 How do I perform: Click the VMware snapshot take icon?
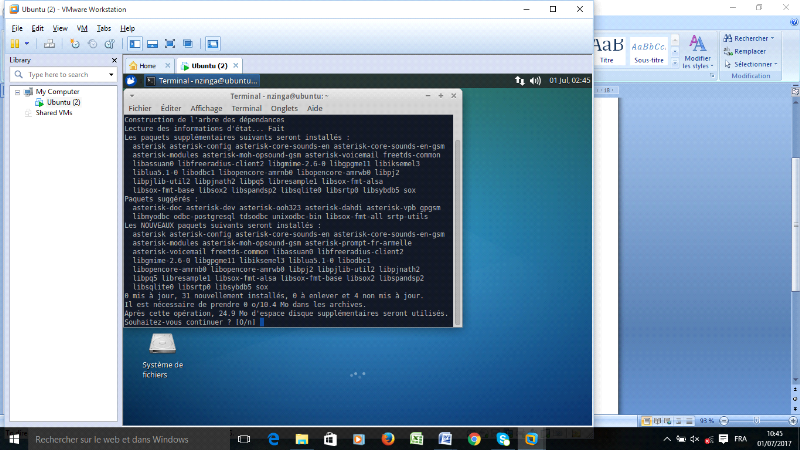[x=75, y=44]
